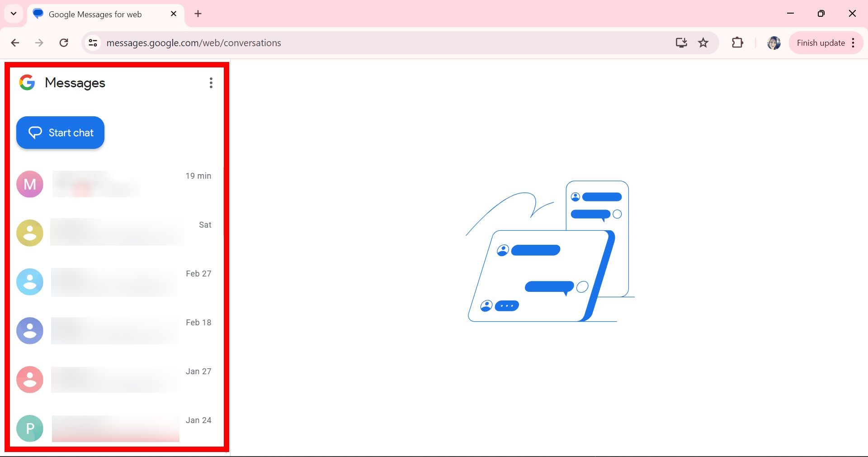The image size is (868, 457).
Task: Click the Finish update button
Action: pos(821,43)
